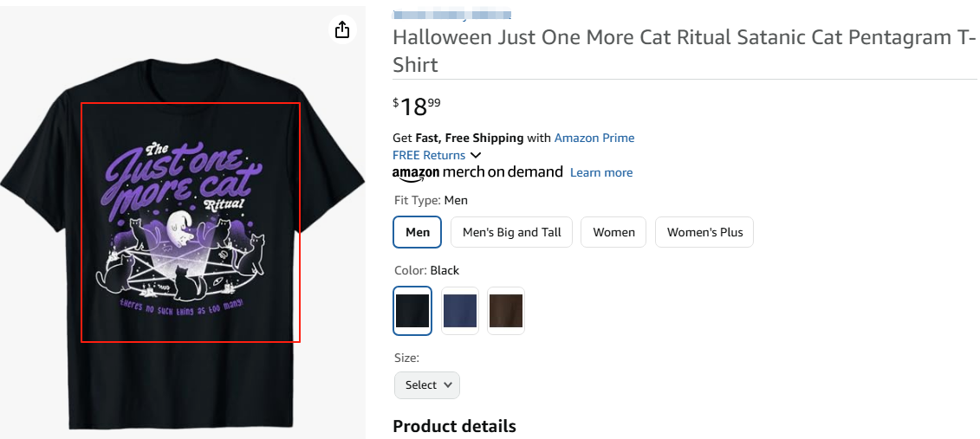Click the amazon merch on demand logo
Screen dimensions: 980x439
pyautogui.click(x=477, y=172)
